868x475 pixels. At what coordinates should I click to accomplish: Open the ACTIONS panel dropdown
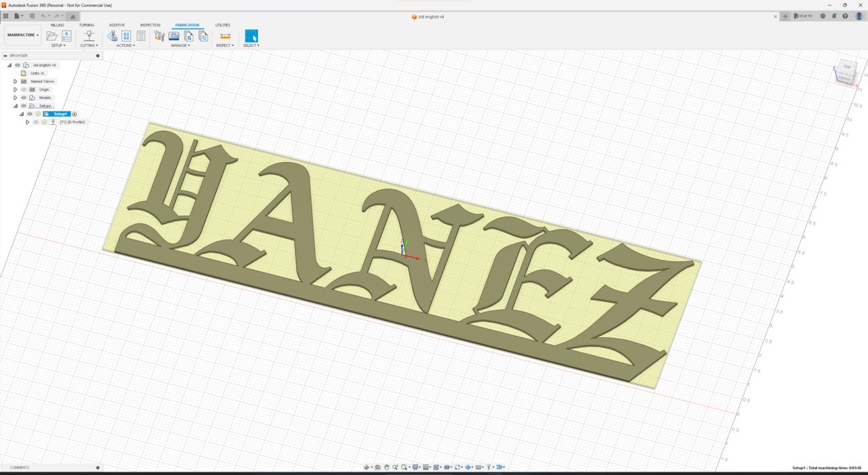pyautogui.click(x=126, y=45)
